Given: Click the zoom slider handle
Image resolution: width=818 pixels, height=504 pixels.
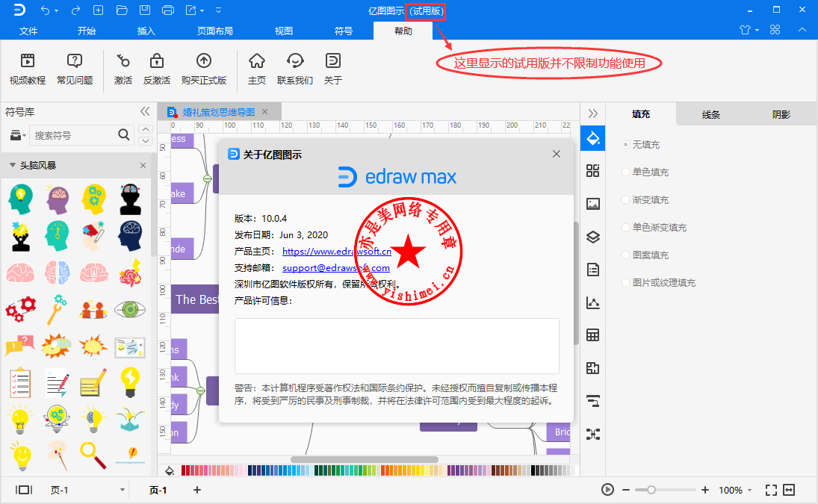Looking at the screenshot, I should click(651, 490).
